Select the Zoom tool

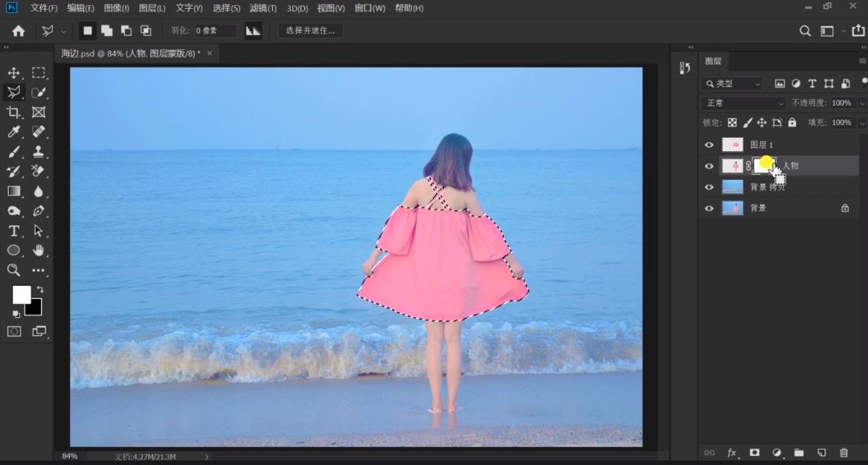[x=13, y=270]
